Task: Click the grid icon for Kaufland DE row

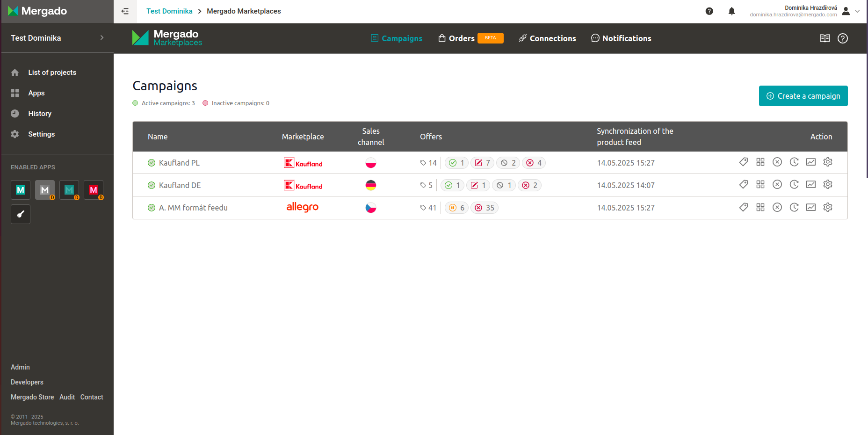Action: pyautogui.click(x=760, y=185)
